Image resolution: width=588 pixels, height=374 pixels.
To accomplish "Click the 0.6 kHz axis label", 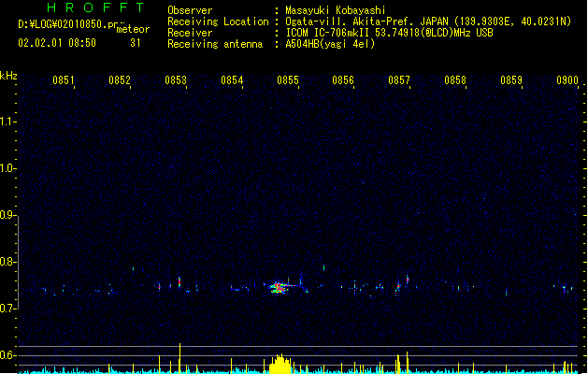I will click(7, 355).
